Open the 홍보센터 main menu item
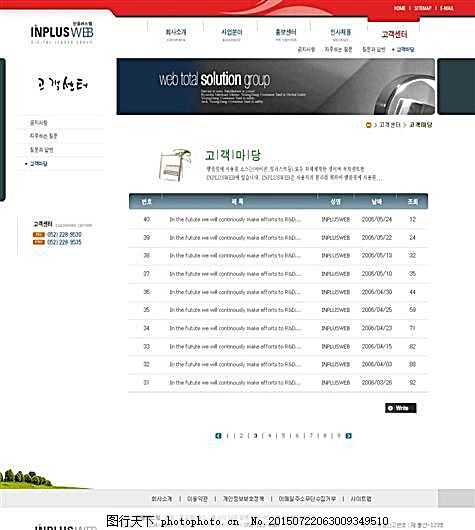Viewport: 475px width, 530px height. click(x=286, y=32)
